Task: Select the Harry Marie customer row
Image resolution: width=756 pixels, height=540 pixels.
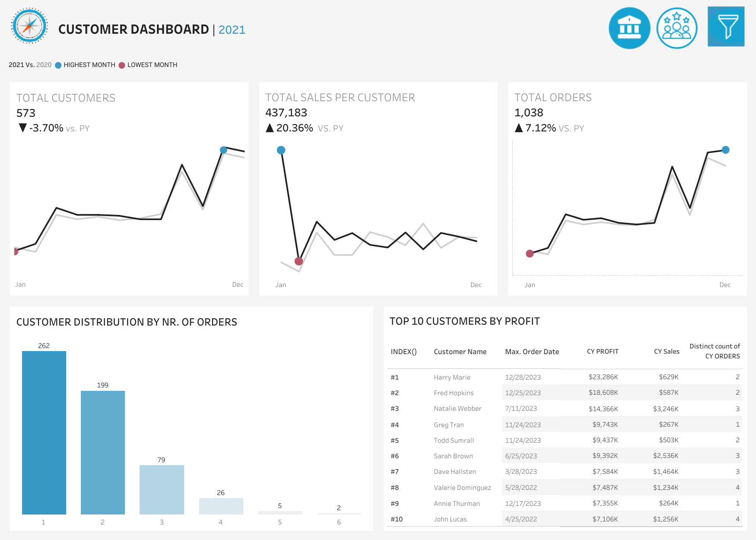Action: coord(452,377)
